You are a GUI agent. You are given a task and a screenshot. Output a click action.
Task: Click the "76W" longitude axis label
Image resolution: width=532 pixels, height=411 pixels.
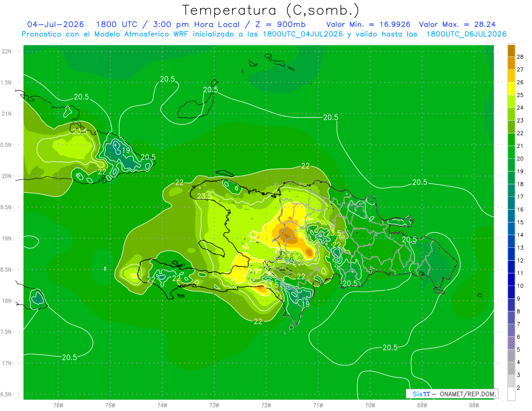click(58, 405)
